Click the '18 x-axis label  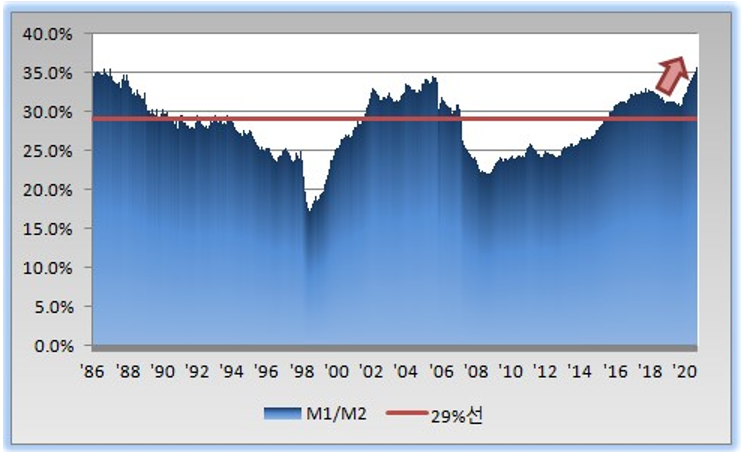pos(650,372)
